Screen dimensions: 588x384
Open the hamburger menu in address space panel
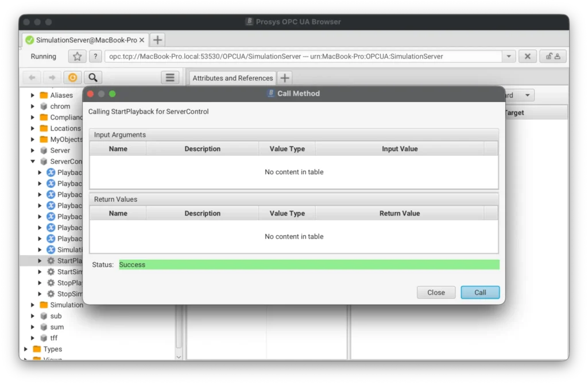170,78
